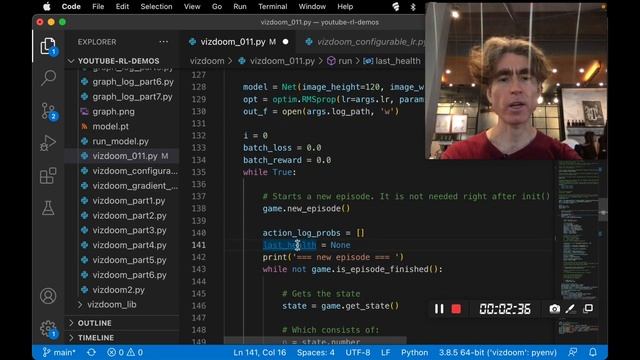
Task: Open the Extensions view
Action: [x=48, y=176]
